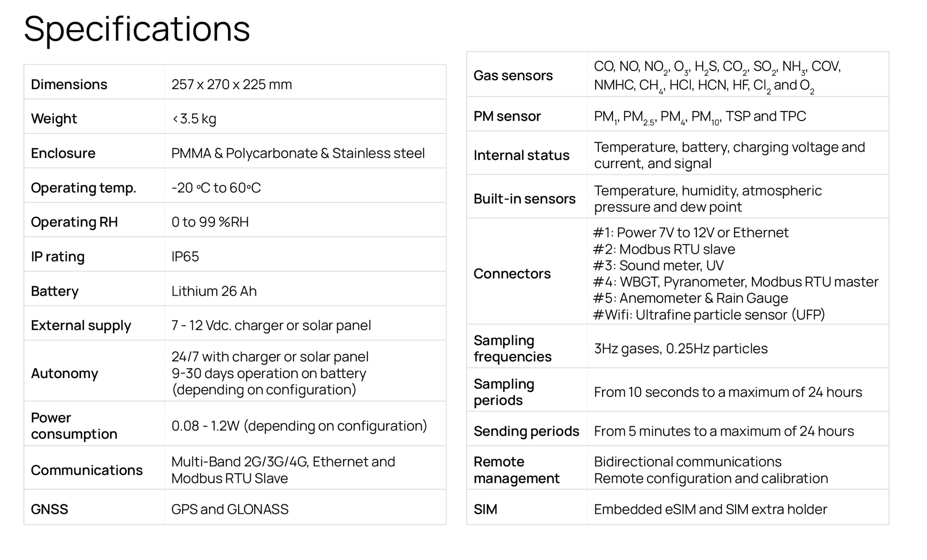Click the Sending periods row label
This screenshot has height=560, width=927.
526,431
